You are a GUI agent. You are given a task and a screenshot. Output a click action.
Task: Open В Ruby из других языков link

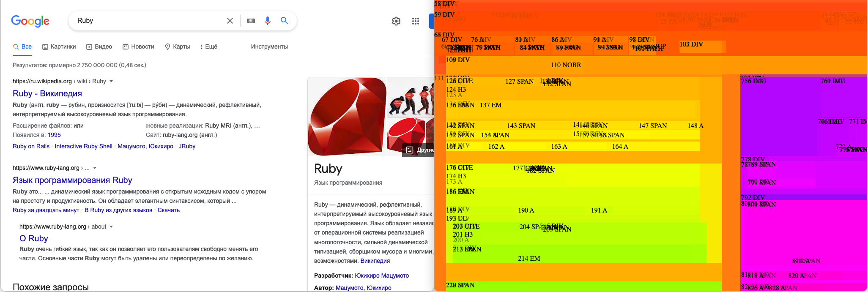pyautogui.click(x=118, y=210)
